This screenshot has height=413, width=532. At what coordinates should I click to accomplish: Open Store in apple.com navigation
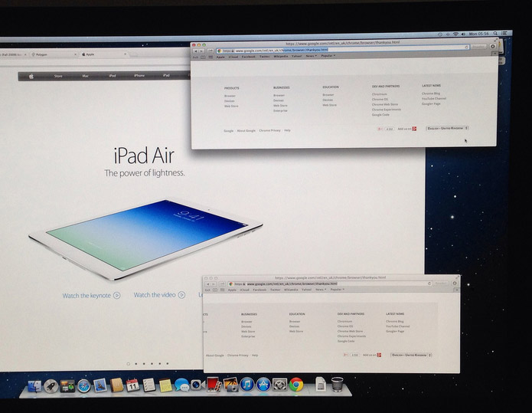pyautogui.click(x=58, y=76)
